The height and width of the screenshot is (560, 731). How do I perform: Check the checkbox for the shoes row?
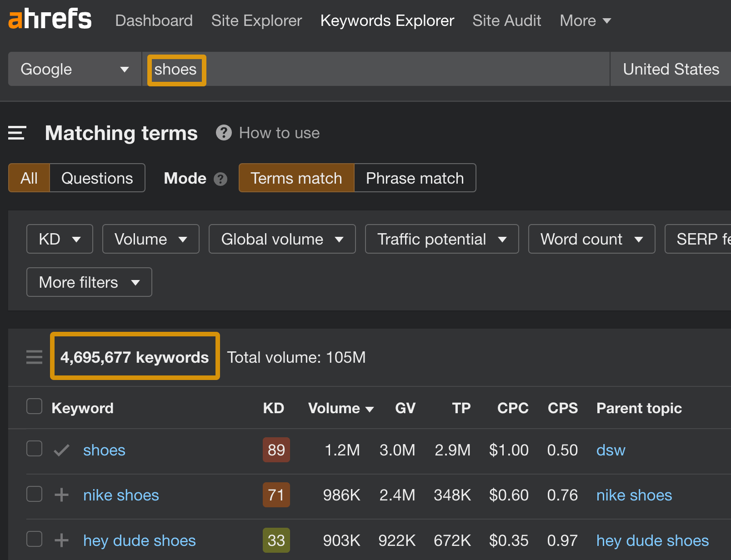(34, 449)
